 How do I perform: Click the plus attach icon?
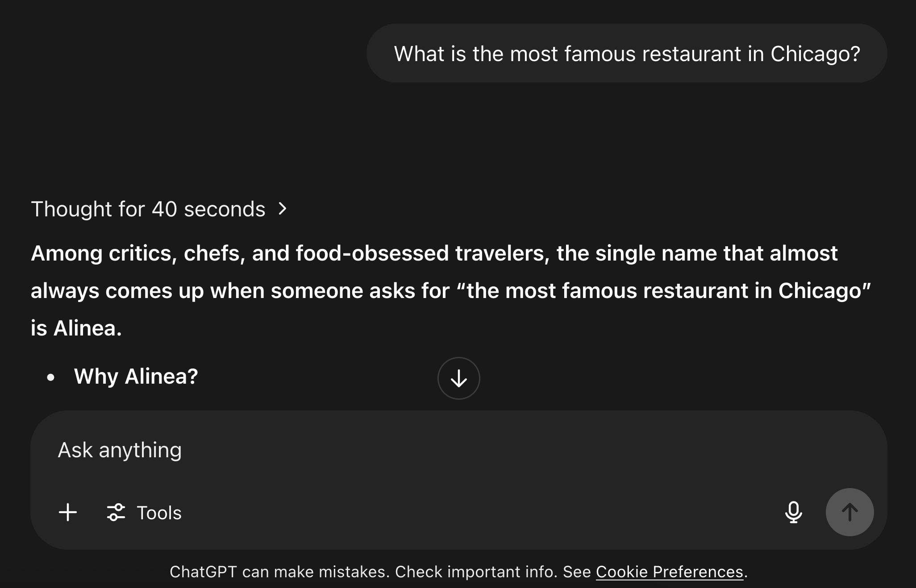pyautogui.click(x=68, y=512)
